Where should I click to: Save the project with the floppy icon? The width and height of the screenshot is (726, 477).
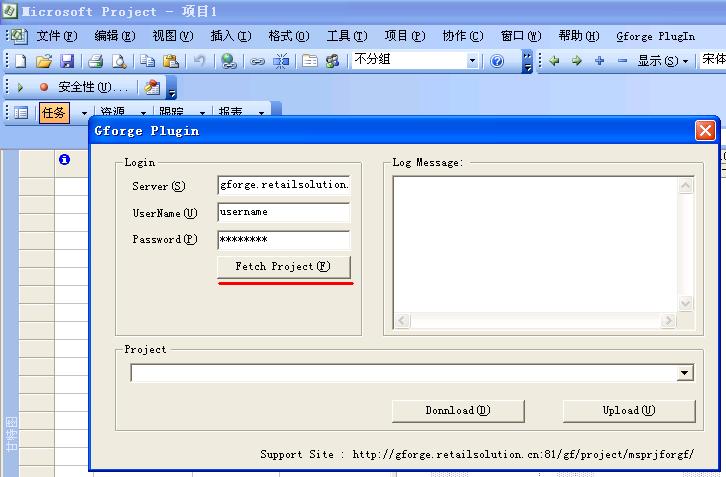(67, 61)
